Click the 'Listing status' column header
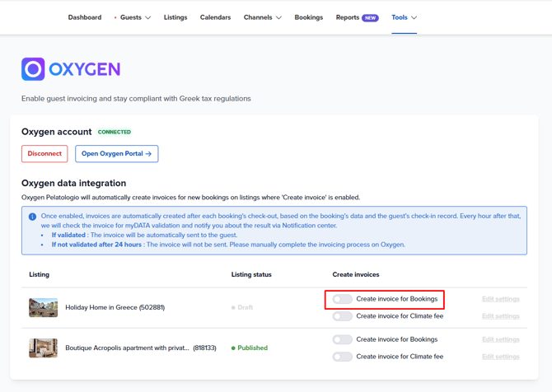The height and width of the screenshot is (392, 552). tap(251, 274)
